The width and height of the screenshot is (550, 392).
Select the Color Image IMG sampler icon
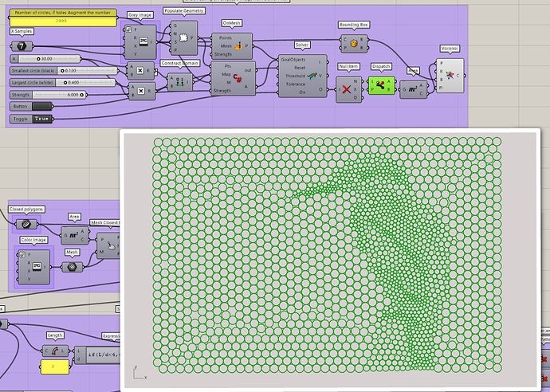pos(37,266)
